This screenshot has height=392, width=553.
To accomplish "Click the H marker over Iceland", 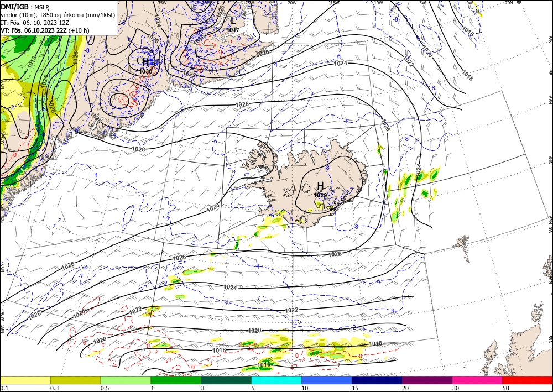I will pyautogui.click(x=320, y=186).
